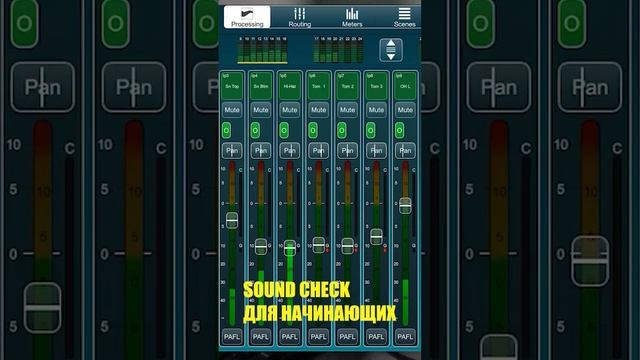Enable PAFL on Sn Top channel
Image resolution: width=640 pixels, height=360 pixels.
coord(232,337)
